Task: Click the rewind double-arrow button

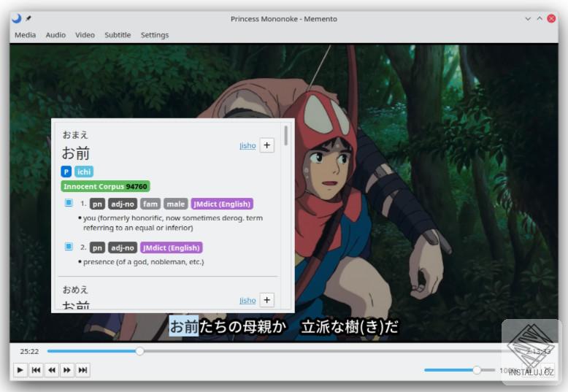Action: pyautogui.click(x=52, y=370)
